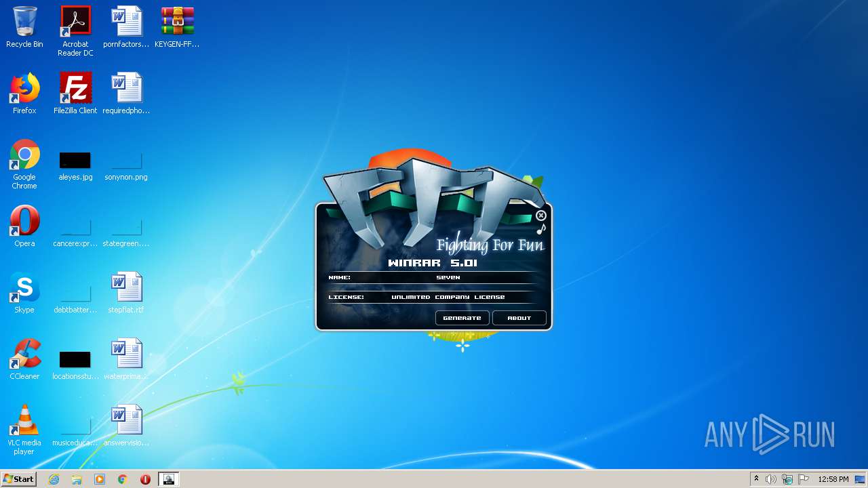868x488 pixels.
Task: Launch Skype from the desktop
Action: pos(24,293)
